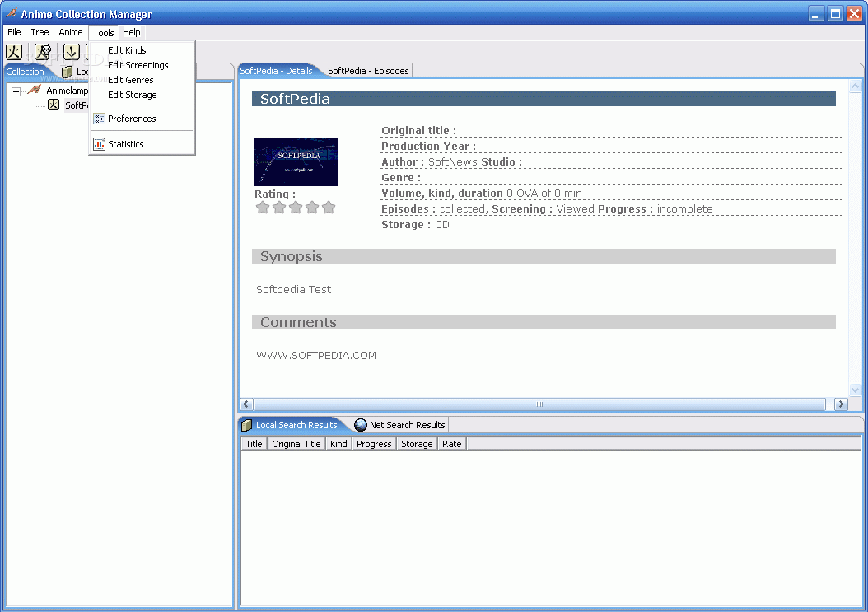Switch to SoftPedia - Details tab
This screenshot has height=612, width=868.
(276, 71)
